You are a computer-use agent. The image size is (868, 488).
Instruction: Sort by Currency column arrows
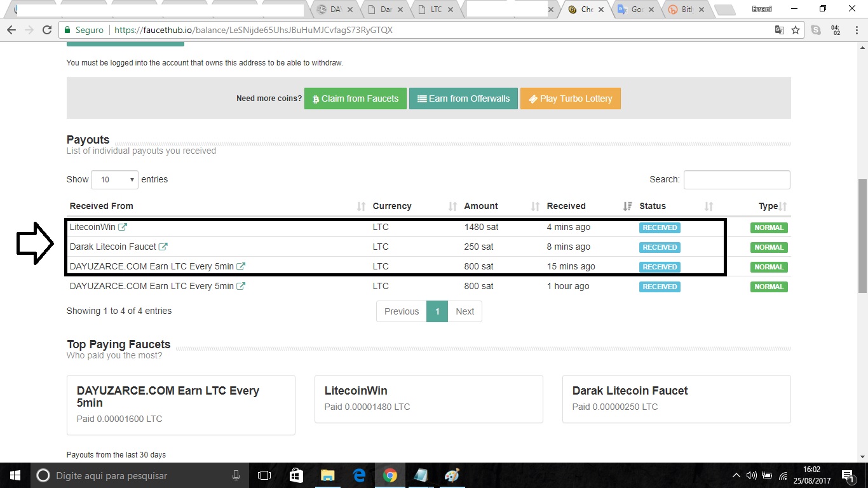(452, 206)
